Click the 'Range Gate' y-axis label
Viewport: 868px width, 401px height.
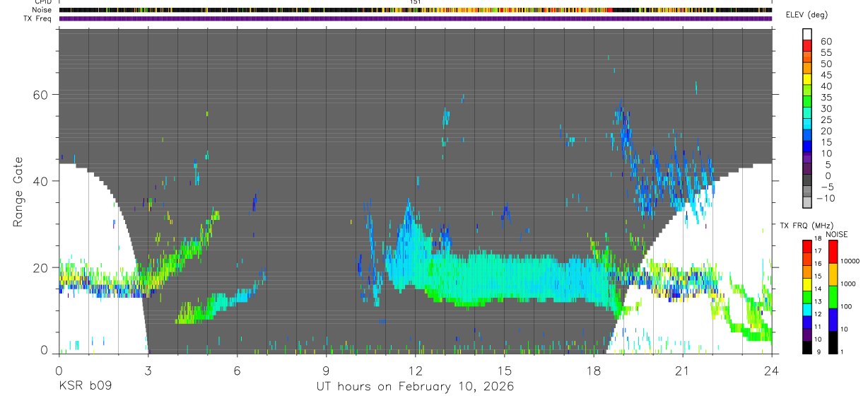pos(18,191)
